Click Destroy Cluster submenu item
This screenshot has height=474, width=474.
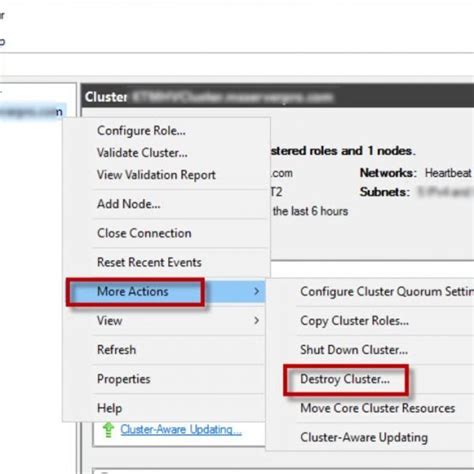click(x=345, y=379)
